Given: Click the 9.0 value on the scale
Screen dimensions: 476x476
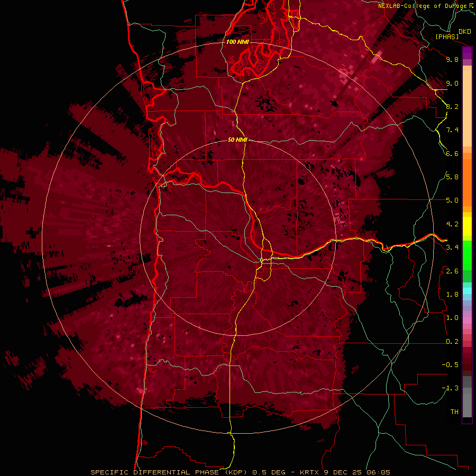Looking at the screenshot, I should 452,83.
